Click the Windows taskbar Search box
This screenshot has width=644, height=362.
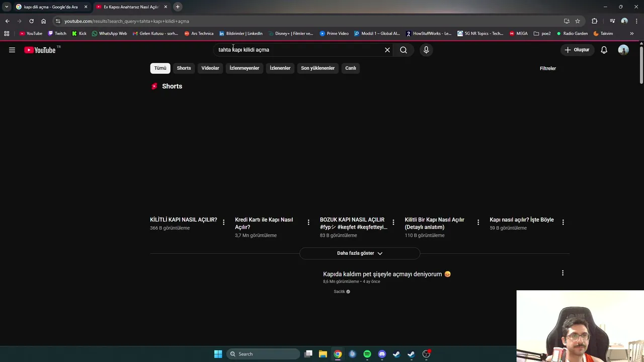(x=263, y=354)
